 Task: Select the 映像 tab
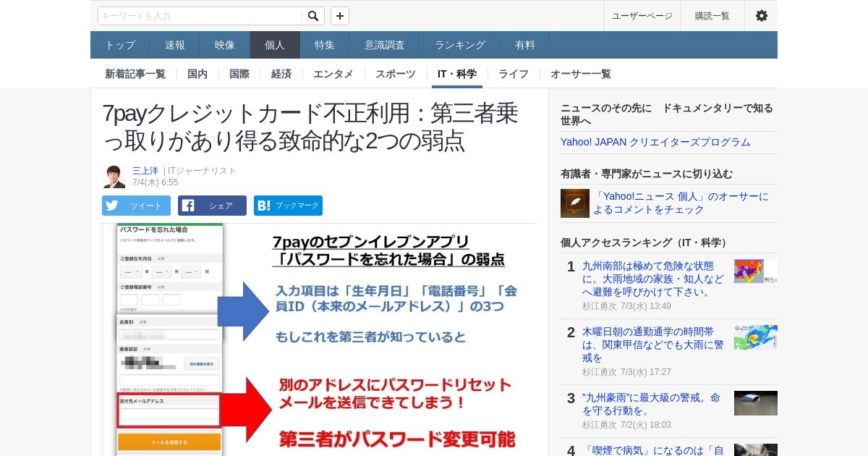pyautogui.click(x=225, y=45)
